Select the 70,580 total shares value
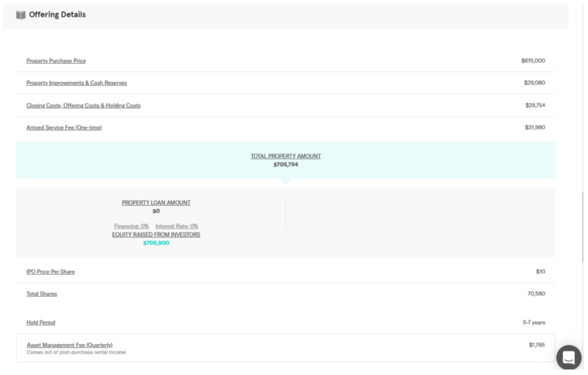This screenshot has height=375, width=588. click(x=537, y=293)
